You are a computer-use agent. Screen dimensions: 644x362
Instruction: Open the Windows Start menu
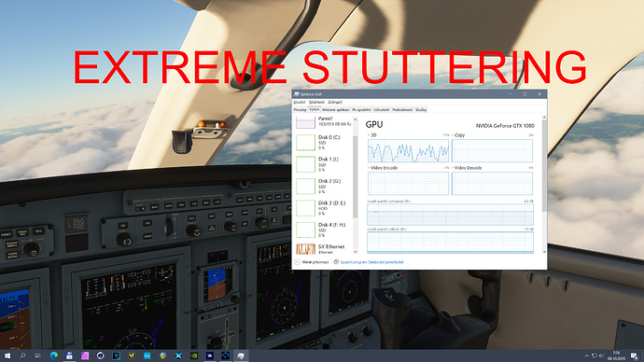click(x=7, y=355)
